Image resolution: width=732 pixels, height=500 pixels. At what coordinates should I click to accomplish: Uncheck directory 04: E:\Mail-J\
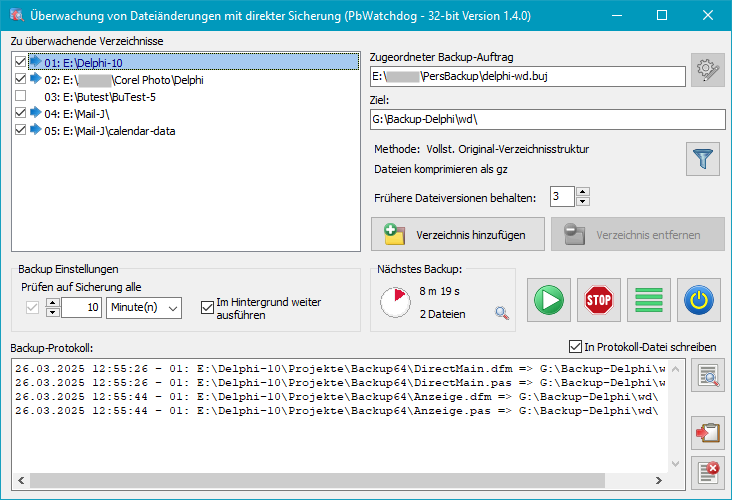21,113
